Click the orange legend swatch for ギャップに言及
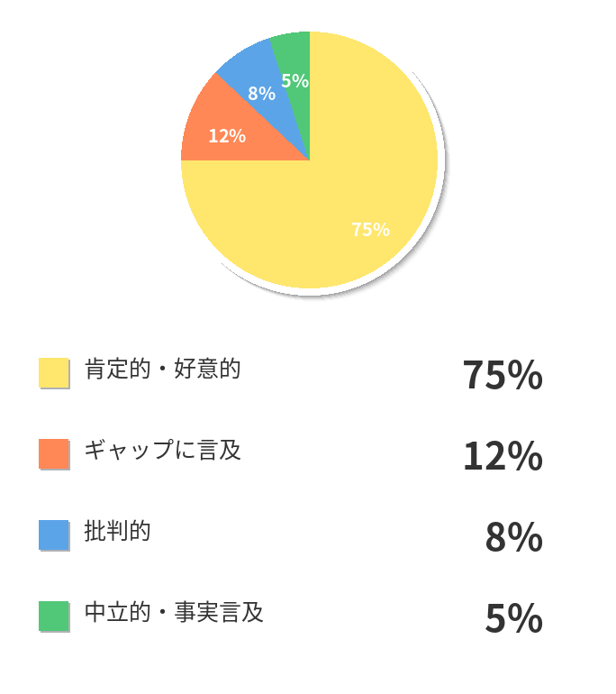This screenshot has width=616, height=694. 54,453
